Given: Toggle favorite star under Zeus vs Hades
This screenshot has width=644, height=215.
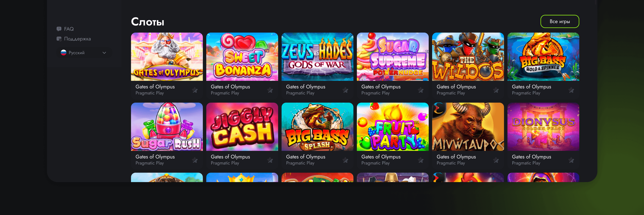Looking at the screenshot, I should pos(345,90).
